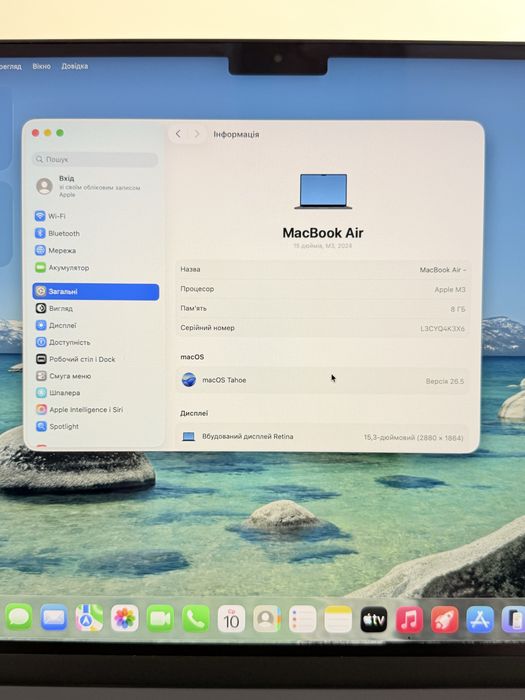The height and width of the screenshot is (700, 525).
Task: Launch Photos from the Dock
Action: [125, 619]
